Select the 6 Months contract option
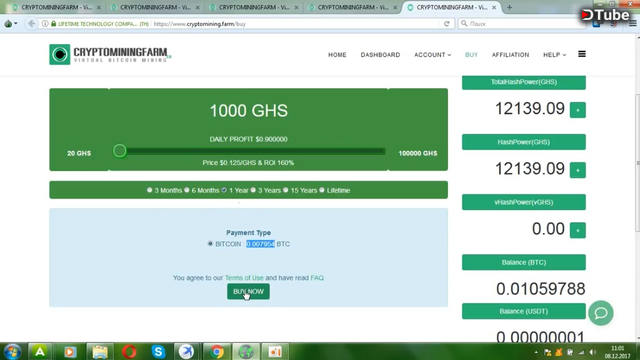Image resolution: width=640 pixels, height=360 pixels. [x=187, y=190]
